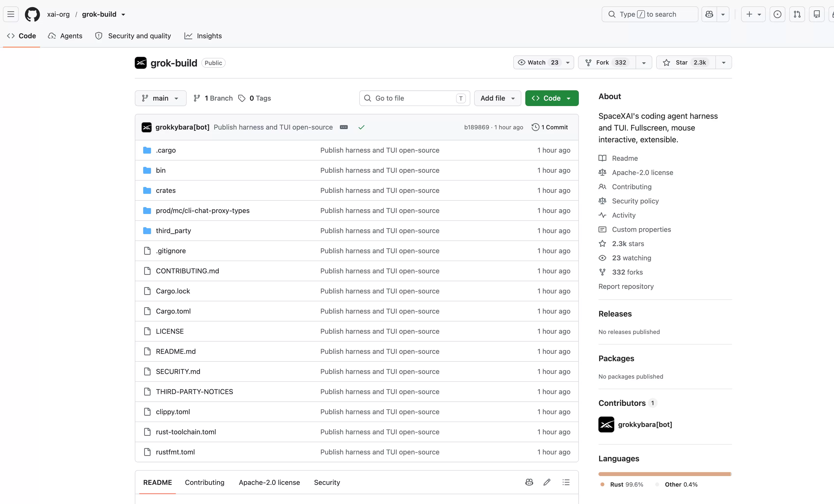Click the star icon beside 2.3k stars
The image size is (834, 504).
tap(602, 244)
